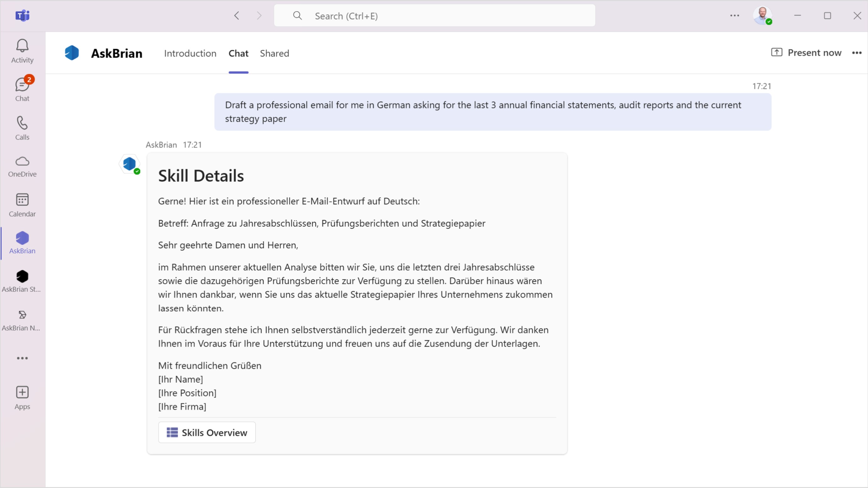The image size is (868, 488).
Task: Open the user profile avatar
Action: 762,15
